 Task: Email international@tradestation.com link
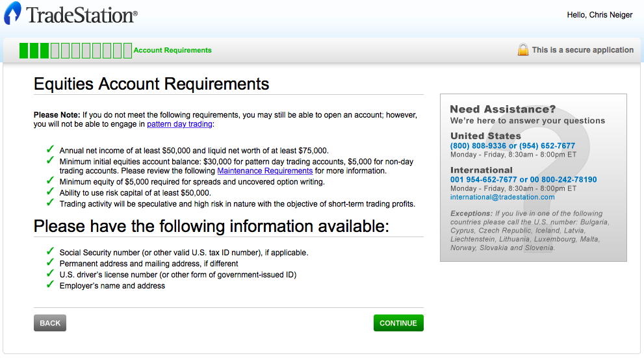coord(502,197)
